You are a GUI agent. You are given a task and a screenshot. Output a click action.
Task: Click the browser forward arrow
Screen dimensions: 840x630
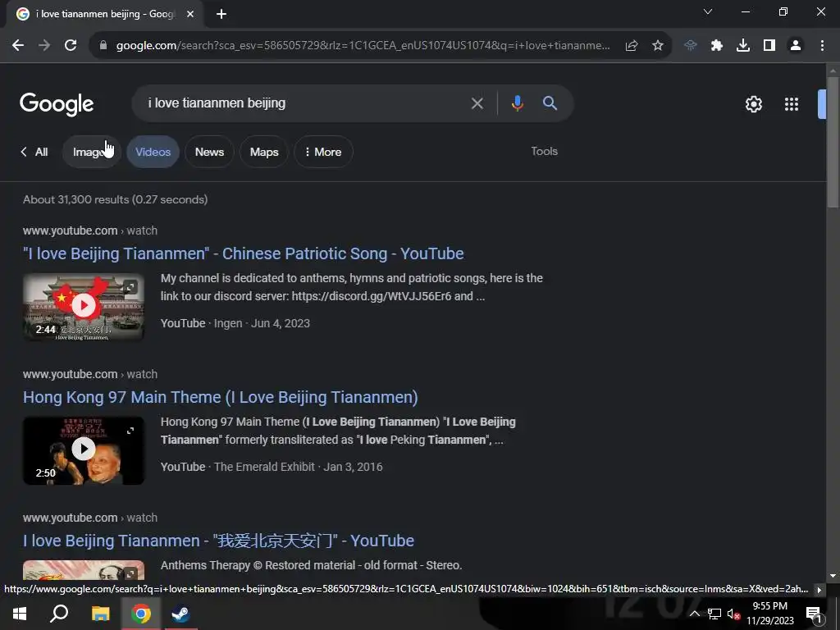(44, 46)
